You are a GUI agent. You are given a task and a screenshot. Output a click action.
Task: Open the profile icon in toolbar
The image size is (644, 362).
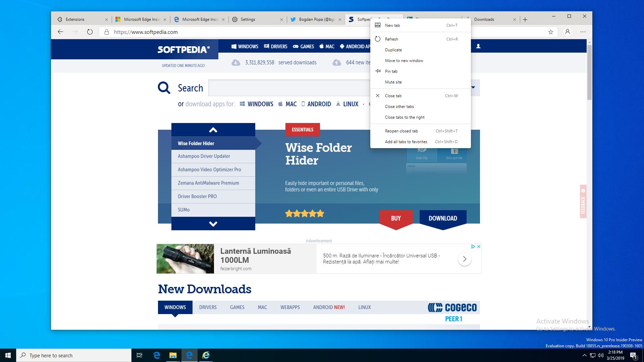coord(568,32)
